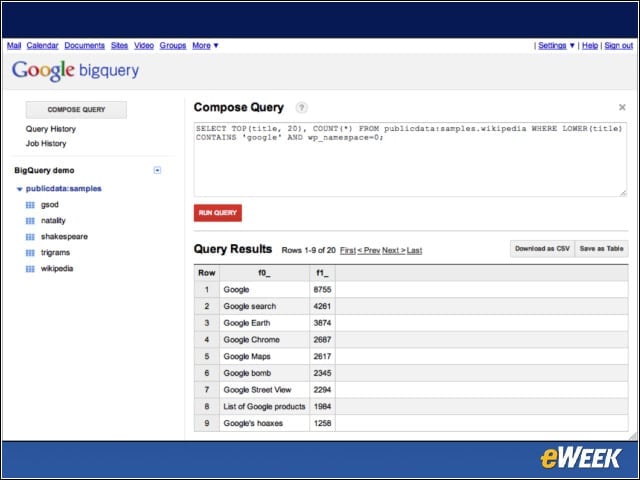Select the shakespeare table
This screenshot has height=480, width=640.
coord(64,236)
